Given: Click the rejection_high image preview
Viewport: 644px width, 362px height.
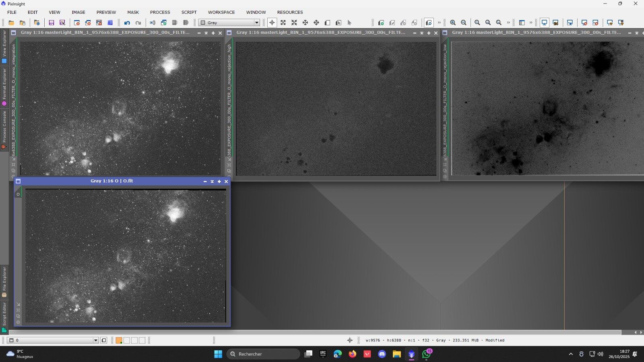Looking at the screenshot, I should tap(336, 109).
